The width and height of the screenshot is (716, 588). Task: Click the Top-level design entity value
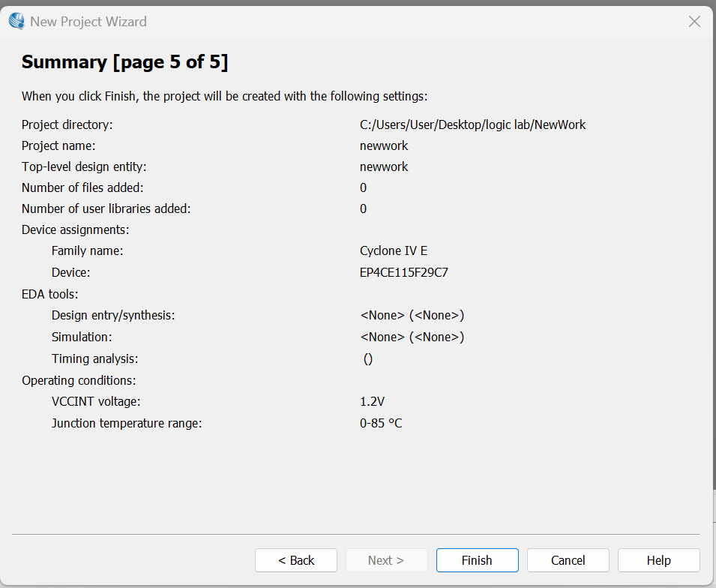[384, 166]
